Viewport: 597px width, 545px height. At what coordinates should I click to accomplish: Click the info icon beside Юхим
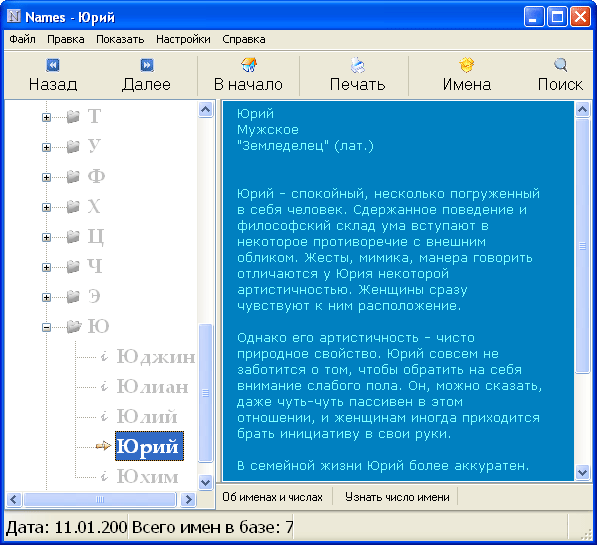click(x=104, y=476)
